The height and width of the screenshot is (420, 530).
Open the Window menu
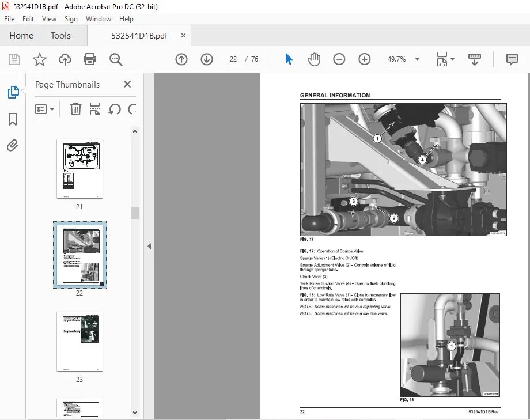tap(99, 19)
